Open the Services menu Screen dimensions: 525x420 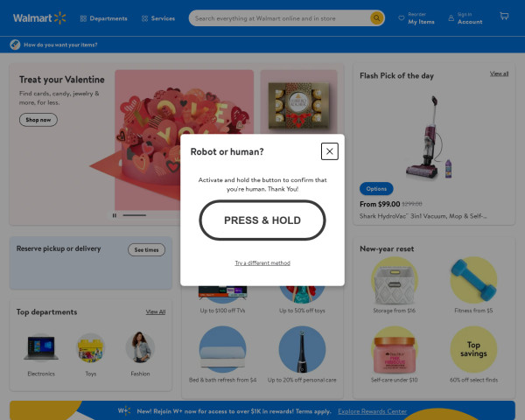coord(158,18)
